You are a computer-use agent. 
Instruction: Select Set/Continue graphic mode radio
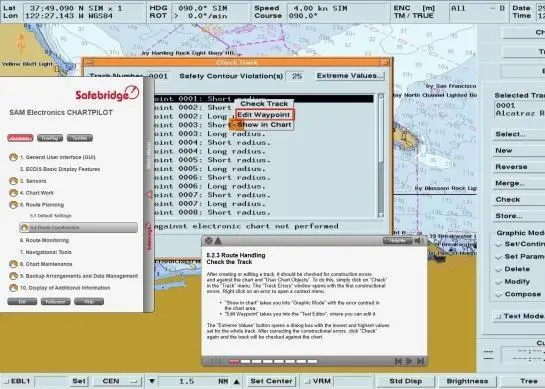[499, 244]
